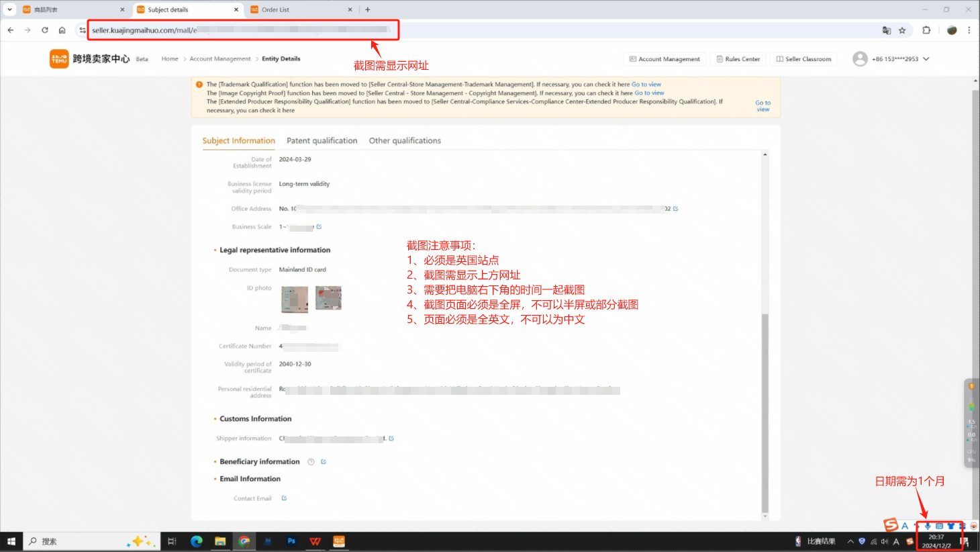
Task: Click Account Management in the breadcrumb
Action: pos(220,59)
